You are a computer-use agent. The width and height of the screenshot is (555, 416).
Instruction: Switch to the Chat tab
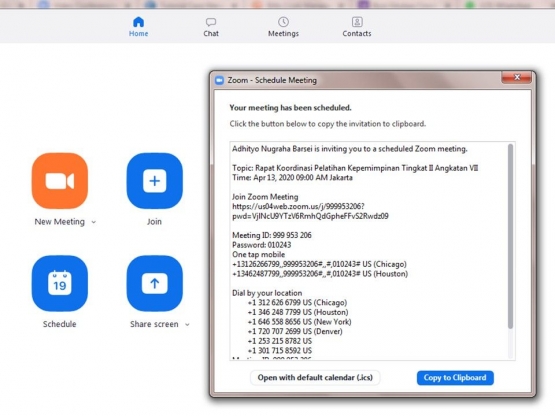click(211, 27)
